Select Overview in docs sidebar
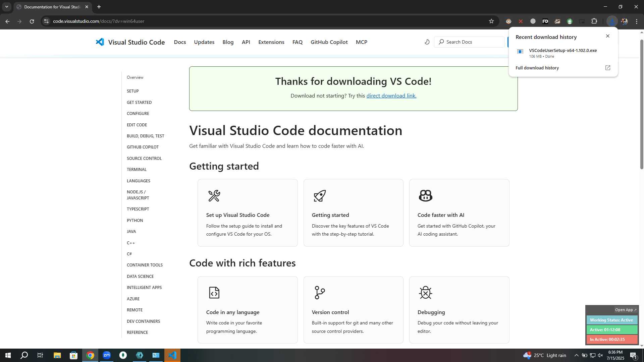 point(135,77)
